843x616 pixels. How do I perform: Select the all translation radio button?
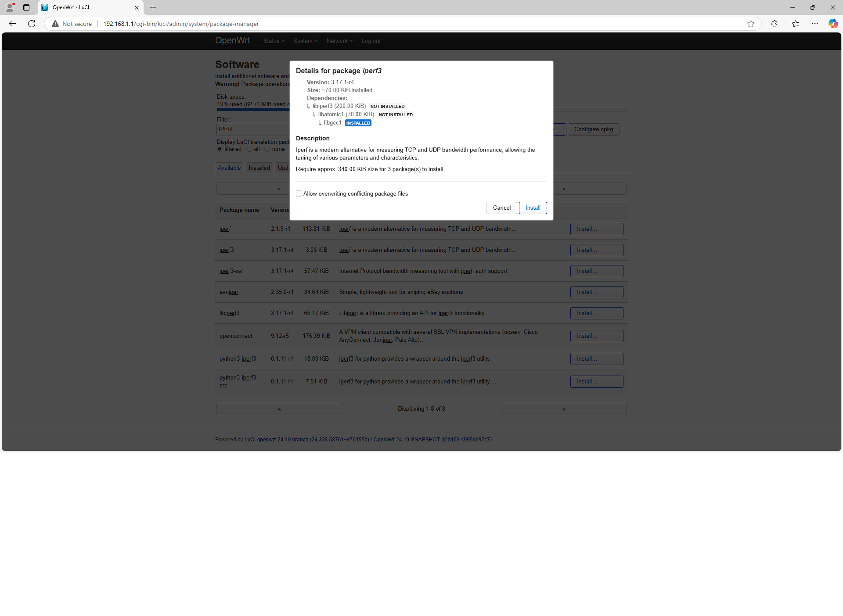click(x=249, y=149)
